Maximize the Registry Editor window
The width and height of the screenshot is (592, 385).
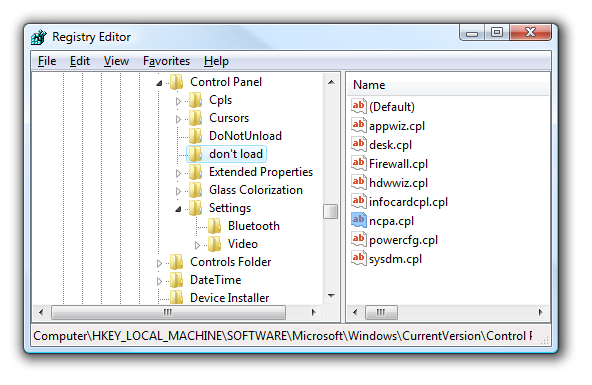click(x=497, y=32)
